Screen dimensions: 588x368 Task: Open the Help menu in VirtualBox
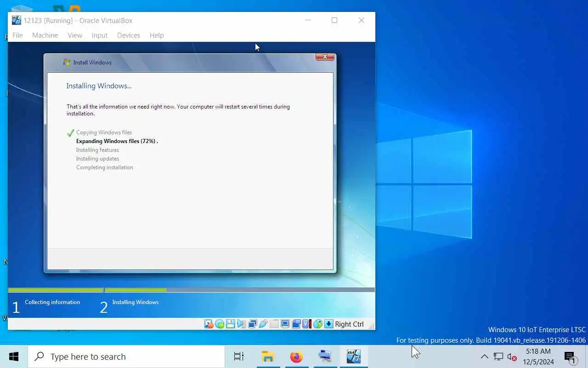(157, 35)
